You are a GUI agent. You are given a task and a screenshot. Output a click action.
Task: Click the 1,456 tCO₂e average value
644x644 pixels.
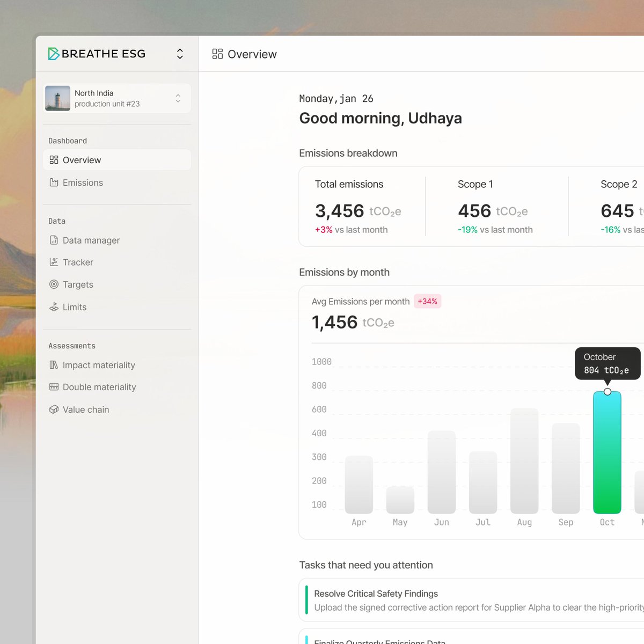(353, 322)
